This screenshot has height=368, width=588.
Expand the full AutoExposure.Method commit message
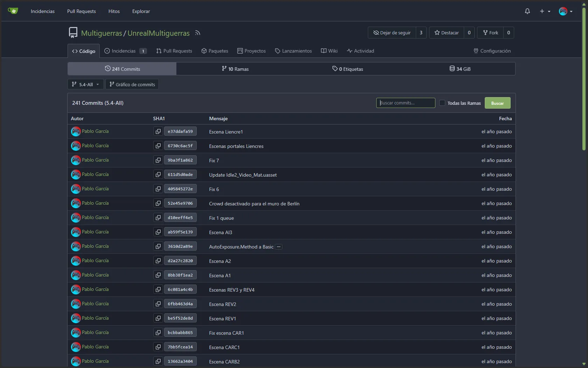click(279, 247)
